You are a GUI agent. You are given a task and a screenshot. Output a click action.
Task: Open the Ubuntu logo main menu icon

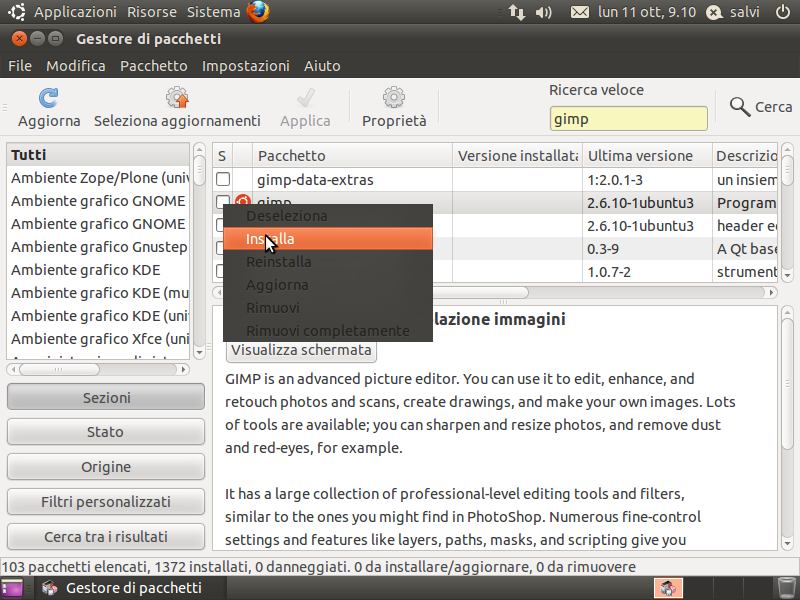tap(17, 12)
